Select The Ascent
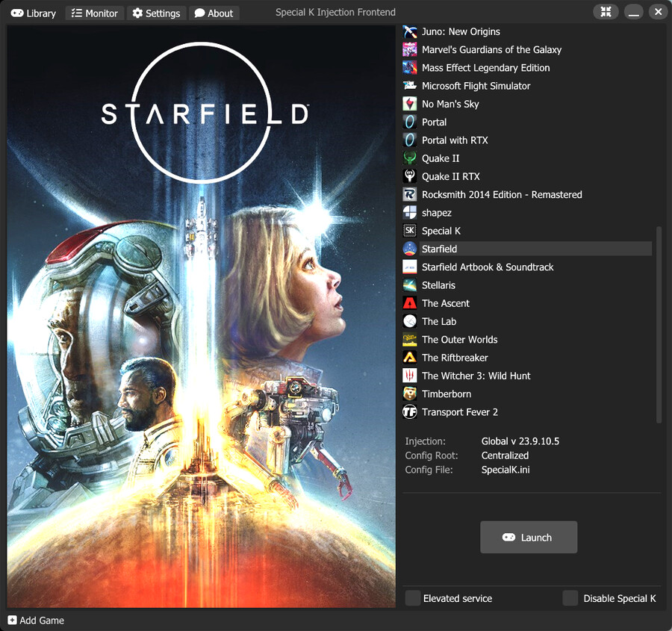 click(x=446, y=303)
